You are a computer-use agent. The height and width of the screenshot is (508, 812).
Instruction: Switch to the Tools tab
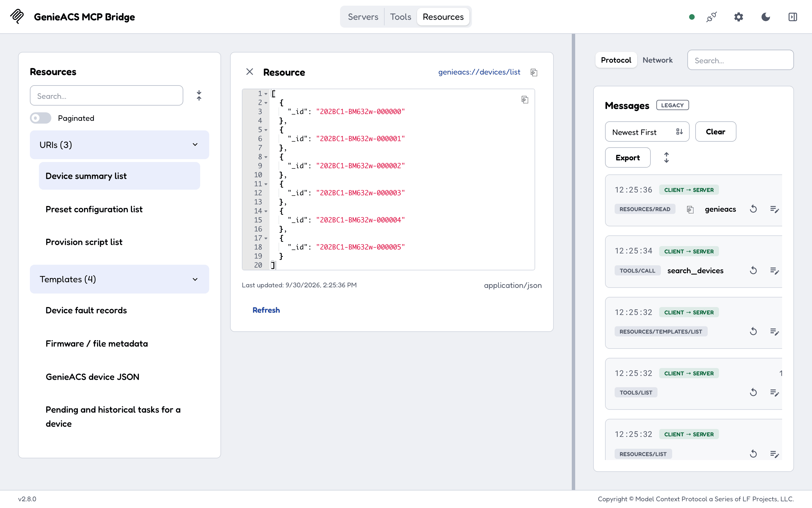[401, 17]
